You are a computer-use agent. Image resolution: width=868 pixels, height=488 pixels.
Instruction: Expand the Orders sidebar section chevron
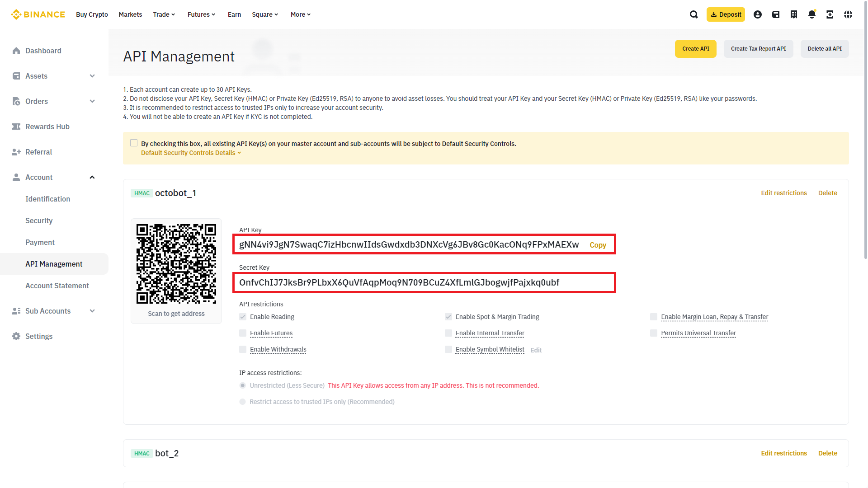(92, 101)
